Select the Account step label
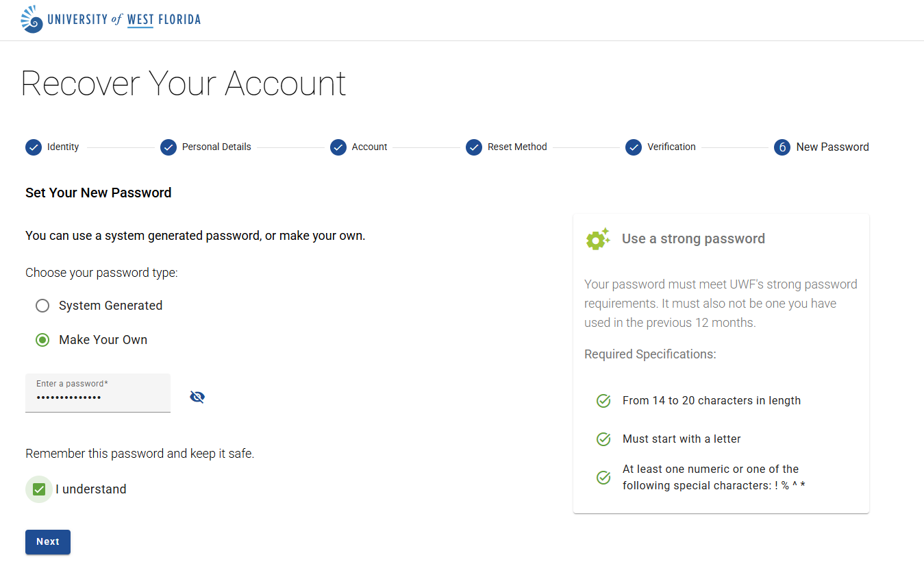 tap(370, 147)
